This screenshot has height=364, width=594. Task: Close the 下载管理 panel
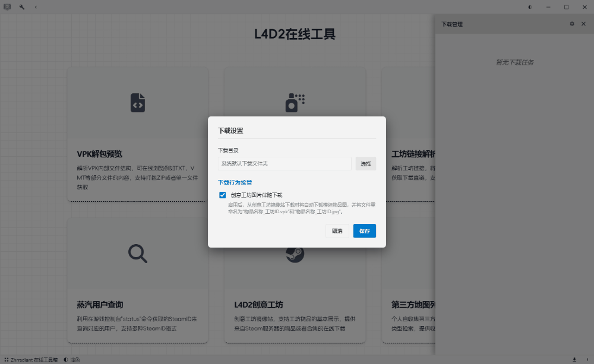[x=583, y=24]
